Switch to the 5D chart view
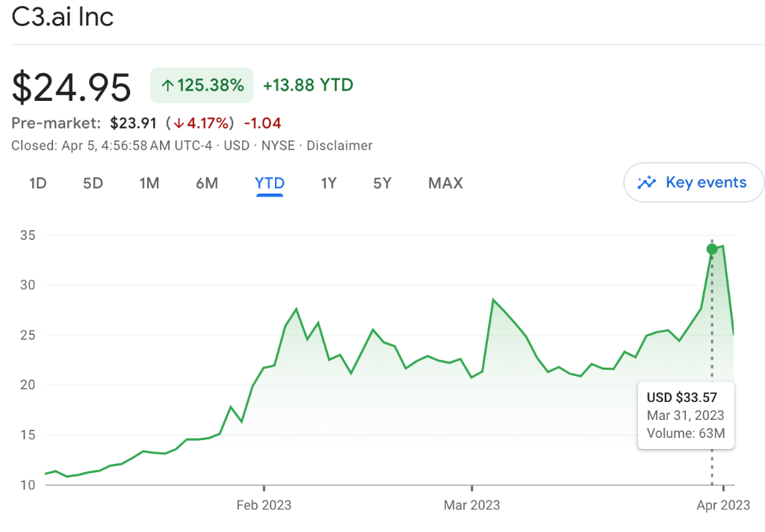 click(93, 183)
